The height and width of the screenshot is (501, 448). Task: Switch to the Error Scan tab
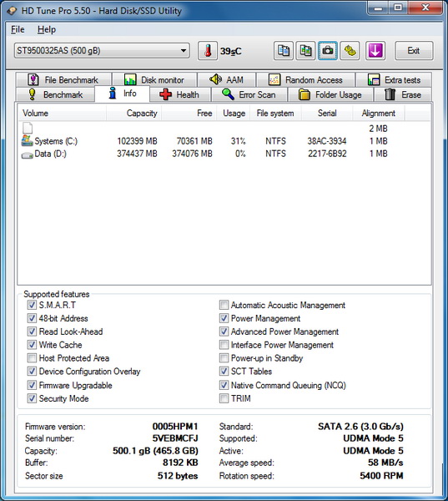click(x=249, y=94)
